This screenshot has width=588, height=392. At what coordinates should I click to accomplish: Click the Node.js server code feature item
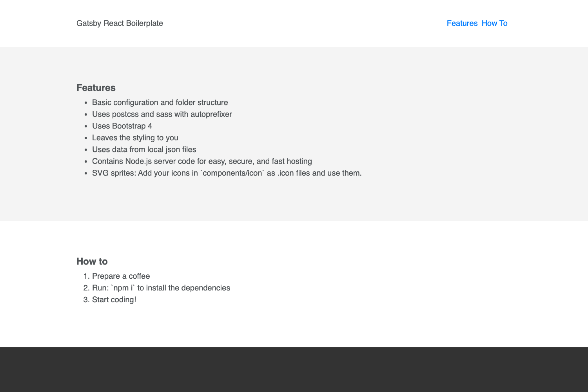(202, 161)
